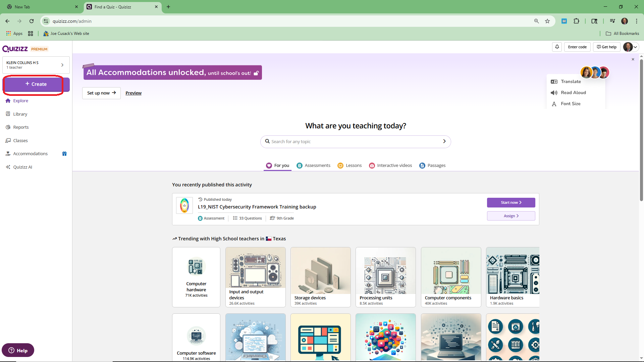Close the accommodations banner
This screenshot has height=362, width=644.
[633, 59]
